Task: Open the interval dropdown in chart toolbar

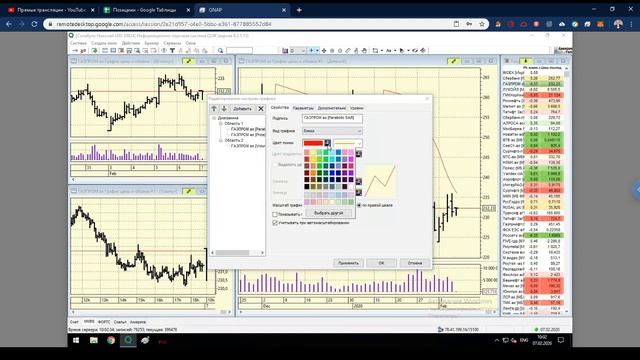Action: [x=298, y=51]
